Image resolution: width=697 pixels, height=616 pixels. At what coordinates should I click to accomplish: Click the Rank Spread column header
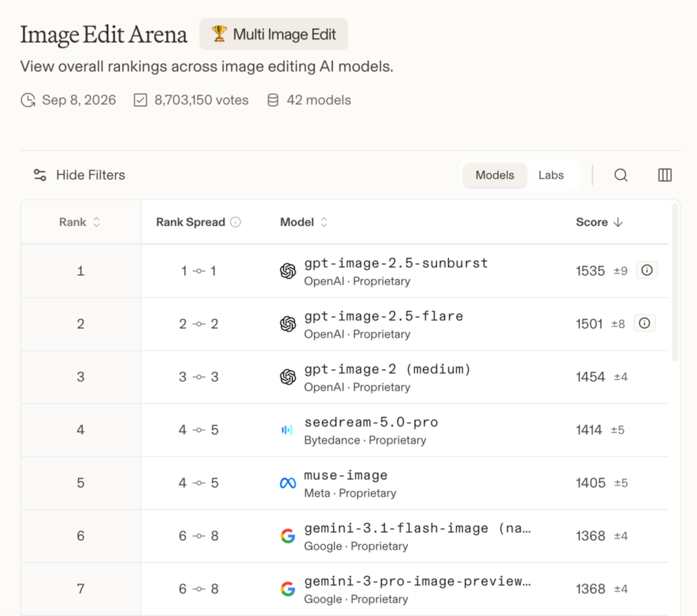click(x=191, y=222)
